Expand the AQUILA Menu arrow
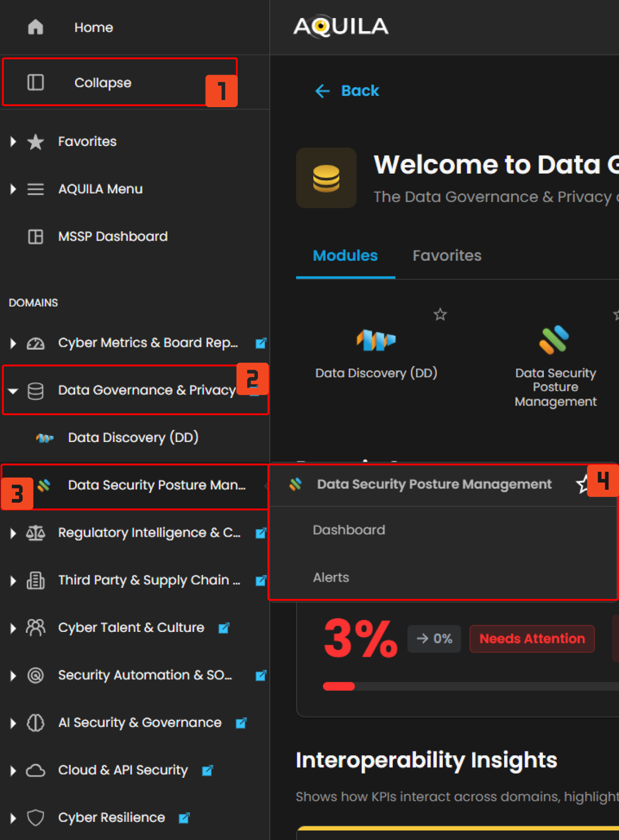The width and height of the screenshot is (619, 840). click(13, 189)
